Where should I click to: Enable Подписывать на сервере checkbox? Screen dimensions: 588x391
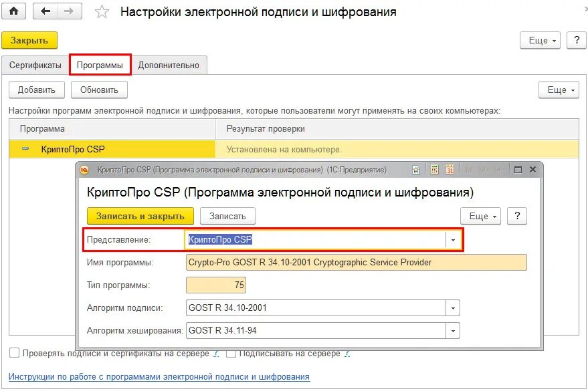(x=231, y=354)
